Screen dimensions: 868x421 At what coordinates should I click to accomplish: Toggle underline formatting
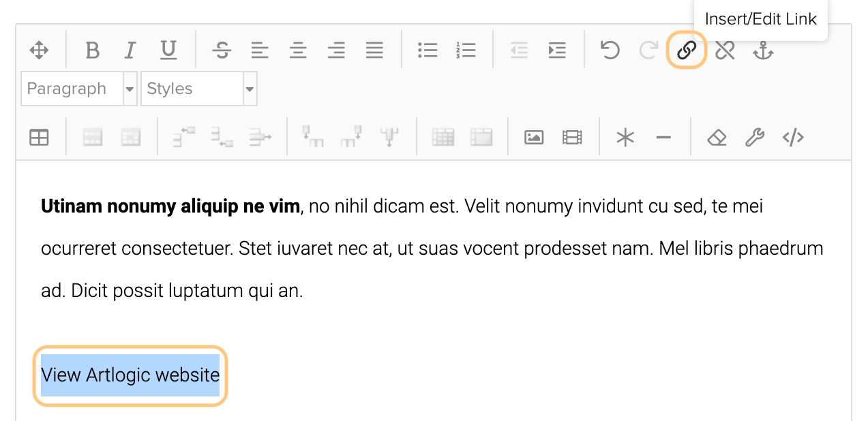point(168,50)
